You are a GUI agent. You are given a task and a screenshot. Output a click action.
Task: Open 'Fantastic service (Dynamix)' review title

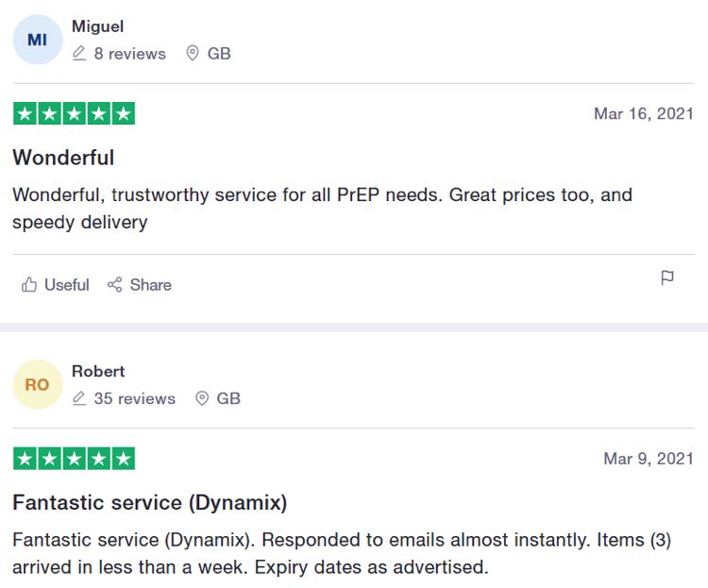(150, 503)
